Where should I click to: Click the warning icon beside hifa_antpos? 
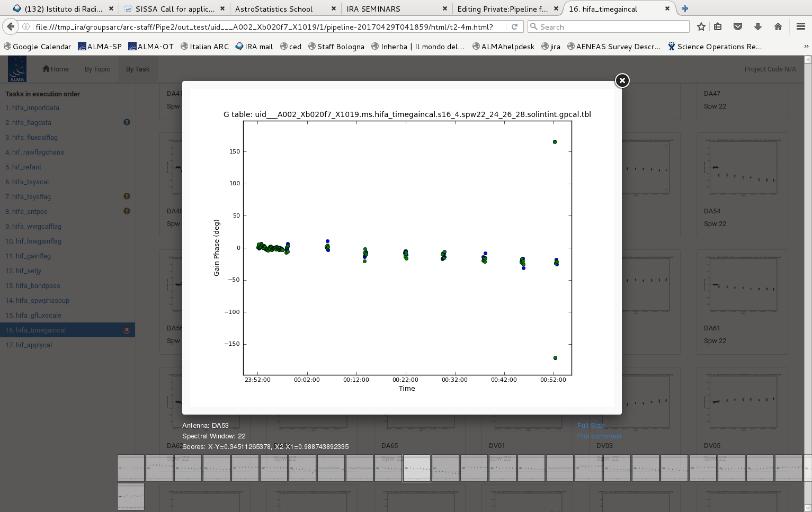127,211
